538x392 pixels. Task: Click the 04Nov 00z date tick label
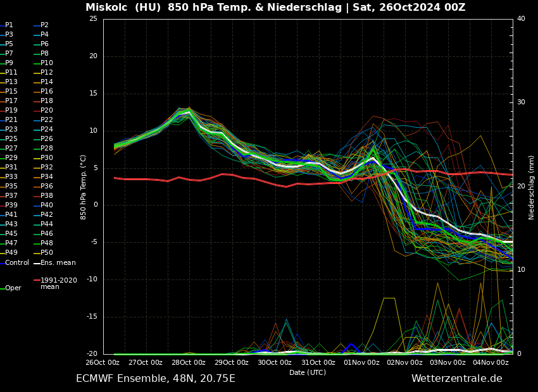(x=491, y=363)
